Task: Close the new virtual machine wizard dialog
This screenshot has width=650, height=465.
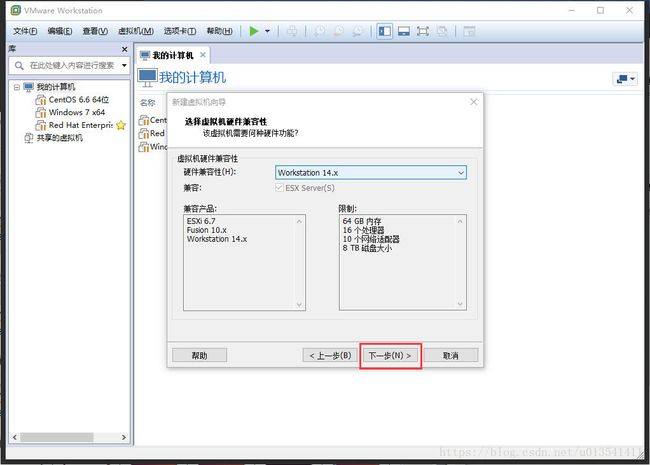Action: (x=474, y=102)
